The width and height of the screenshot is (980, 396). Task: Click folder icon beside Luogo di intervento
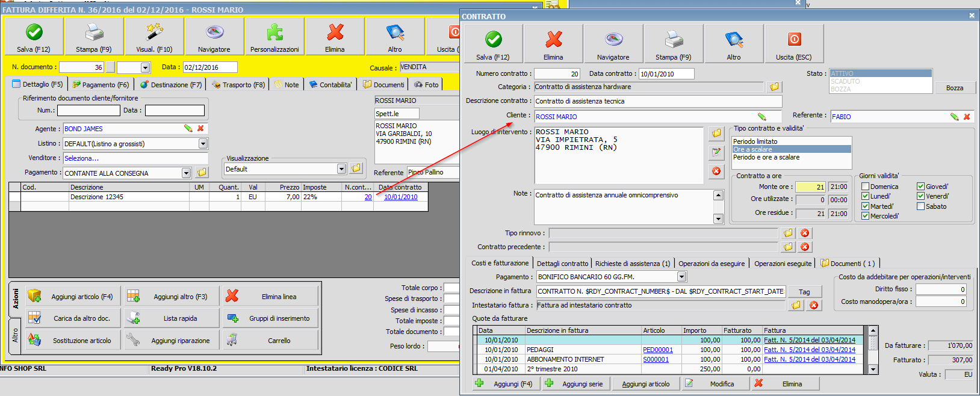(716, 133)
